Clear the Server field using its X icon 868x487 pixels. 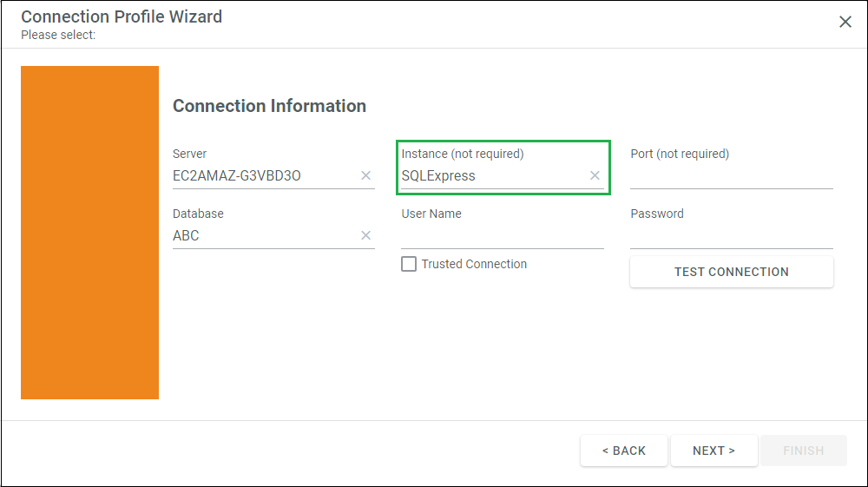366,175
